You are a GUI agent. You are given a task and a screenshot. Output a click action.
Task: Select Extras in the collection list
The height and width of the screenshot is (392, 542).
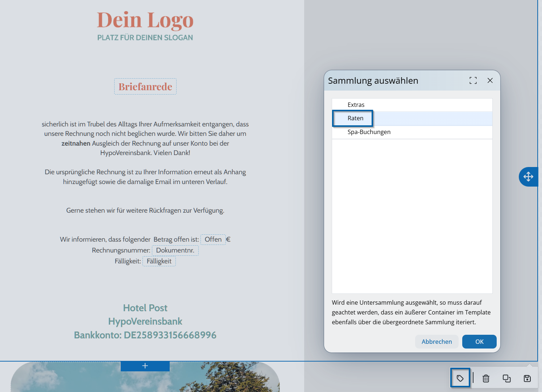[356, 105]
